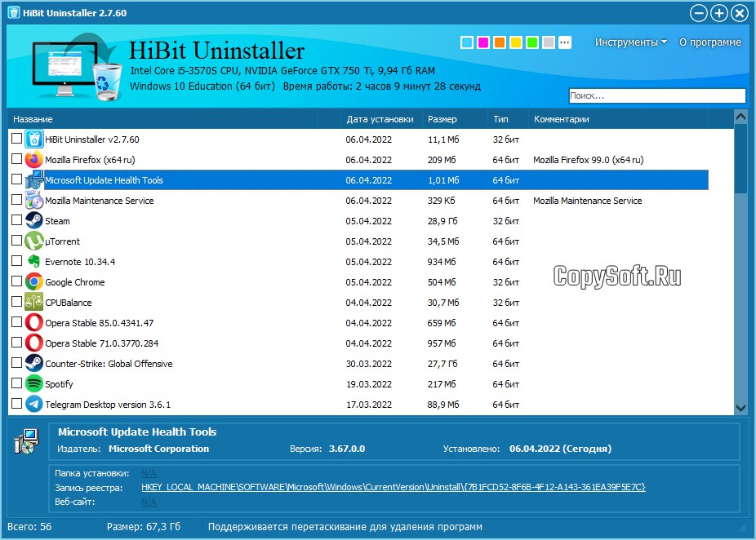The image size is (756, 540).
Task: Select Counter-Strike: Global Offensive entry
Action: coord(109,364)
